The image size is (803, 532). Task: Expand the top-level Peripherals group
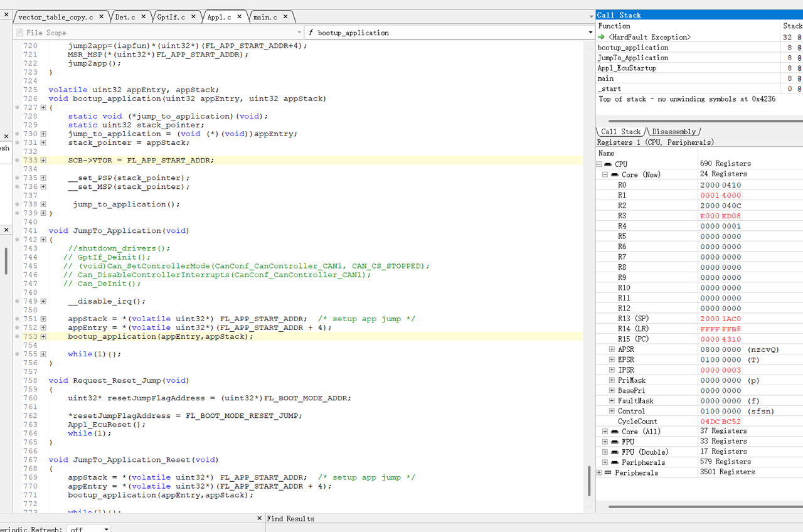click(600, 472)
